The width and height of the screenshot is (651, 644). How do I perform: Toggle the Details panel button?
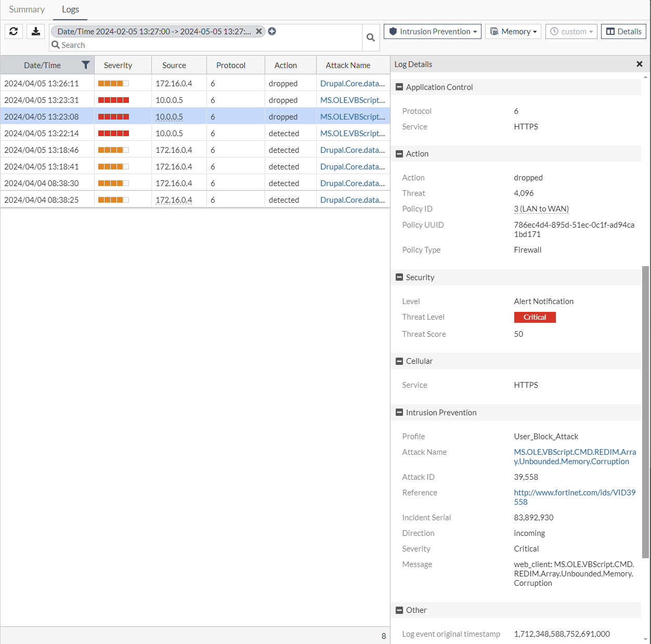coord(623,31)
